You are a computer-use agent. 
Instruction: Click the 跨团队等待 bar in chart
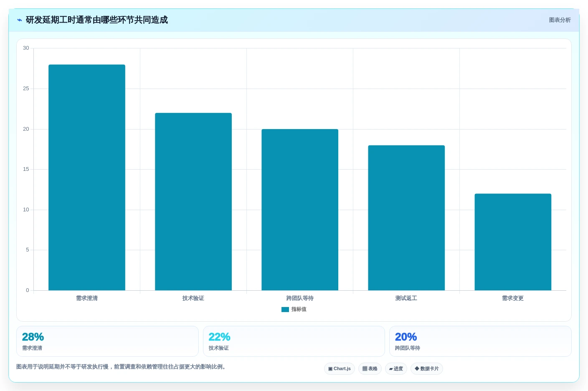300,210
